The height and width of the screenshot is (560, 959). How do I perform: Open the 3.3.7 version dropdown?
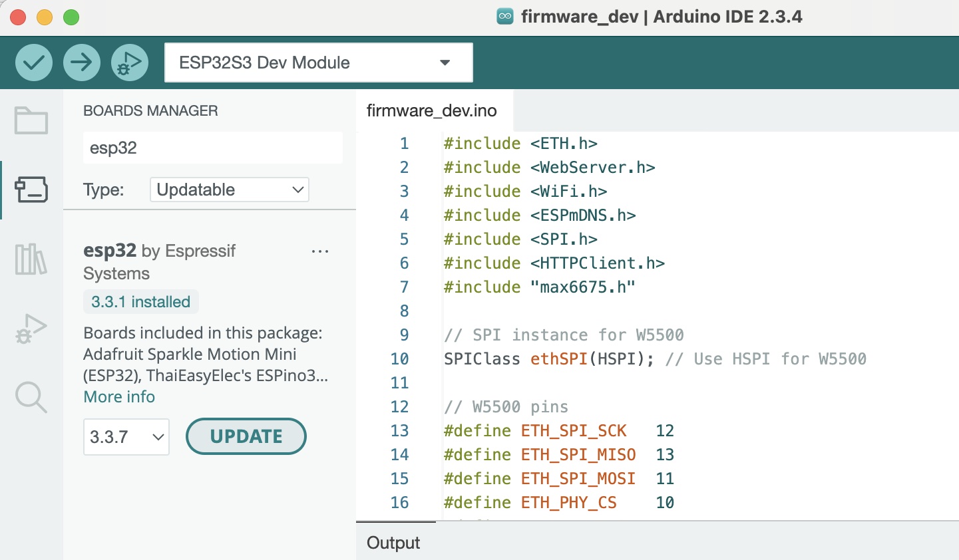tap(126, 437)
